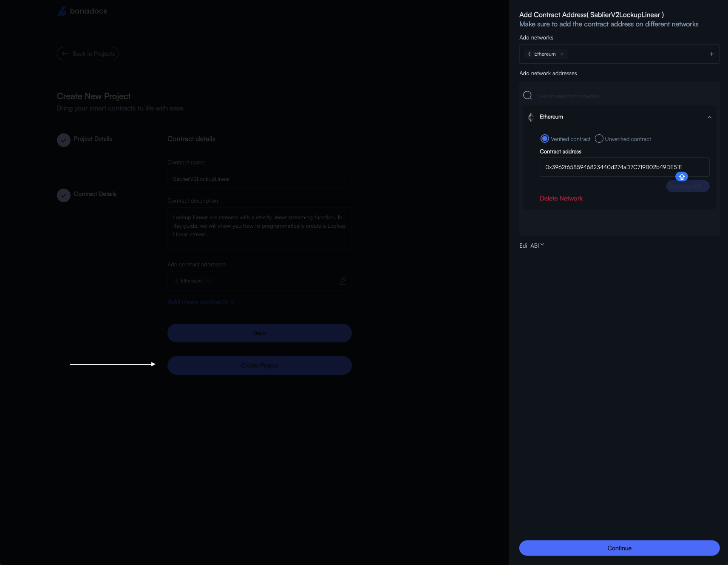Viewport: 728px width, 565px height.
Task: Expand the Edit ABI section
Action: [532, 246]
